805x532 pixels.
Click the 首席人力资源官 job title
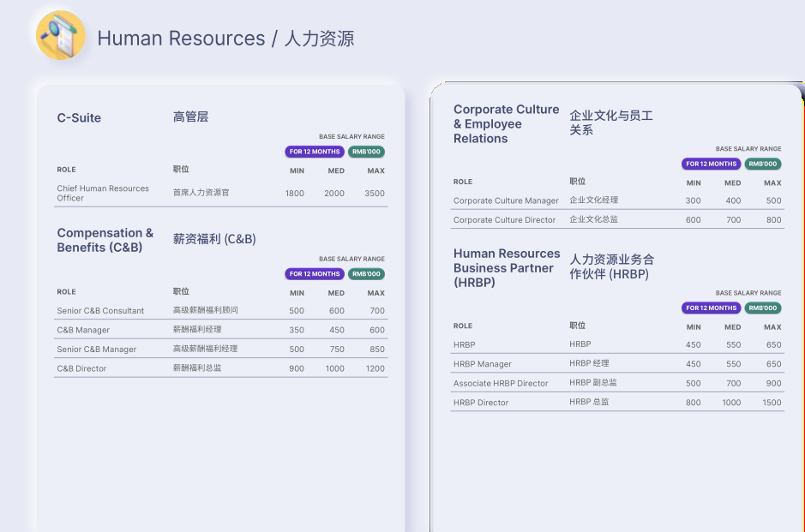201,193
